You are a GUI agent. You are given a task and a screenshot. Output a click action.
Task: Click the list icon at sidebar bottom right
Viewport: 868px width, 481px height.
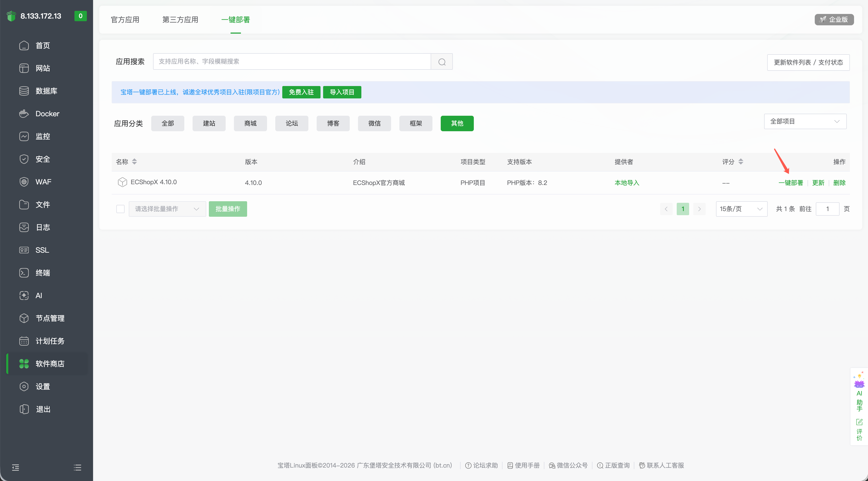pyautogui.click(x=78, y=468)
